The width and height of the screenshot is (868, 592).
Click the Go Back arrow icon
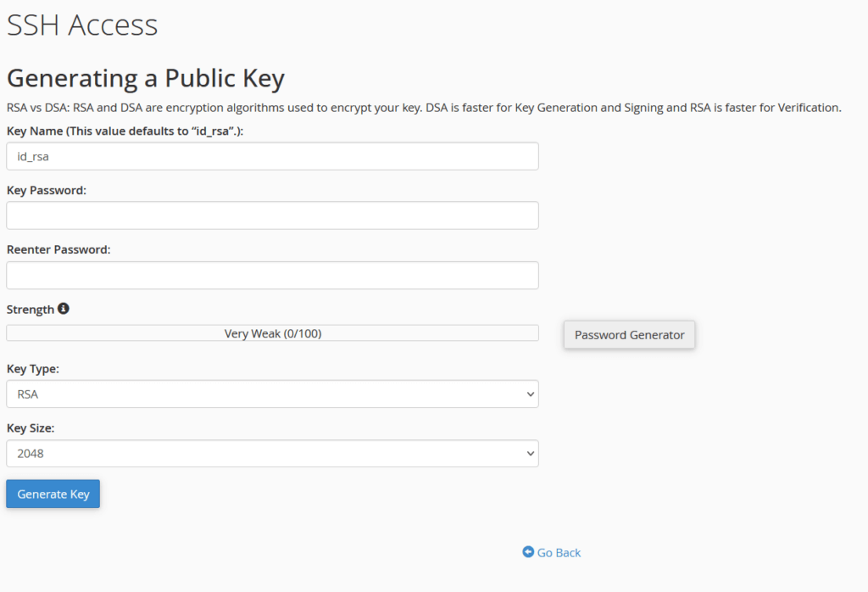(527, 552)
